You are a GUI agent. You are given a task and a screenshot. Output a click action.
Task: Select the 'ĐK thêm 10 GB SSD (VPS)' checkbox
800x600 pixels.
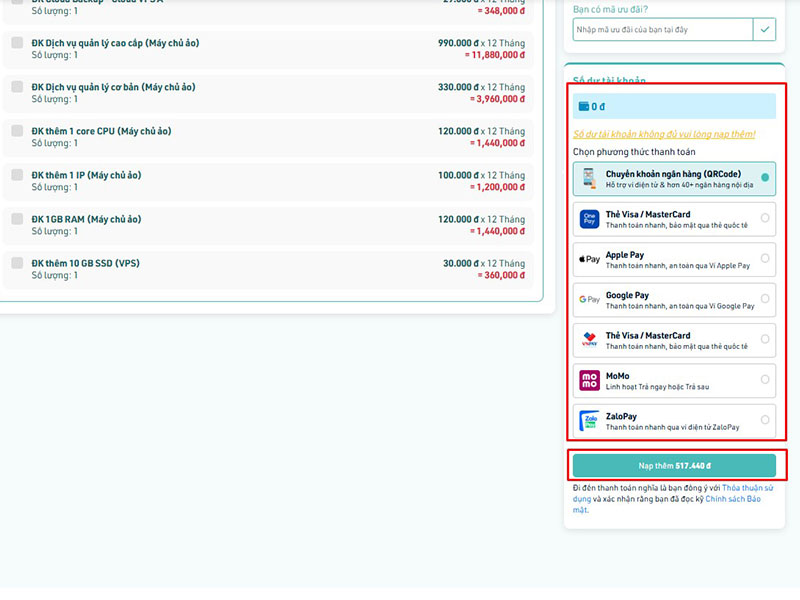[x=17, y=263]
